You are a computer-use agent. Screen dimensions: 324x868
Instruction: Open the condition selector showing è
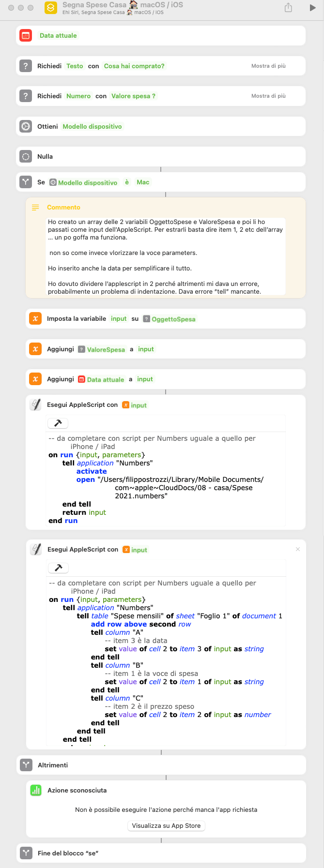(x=127, y=182)
